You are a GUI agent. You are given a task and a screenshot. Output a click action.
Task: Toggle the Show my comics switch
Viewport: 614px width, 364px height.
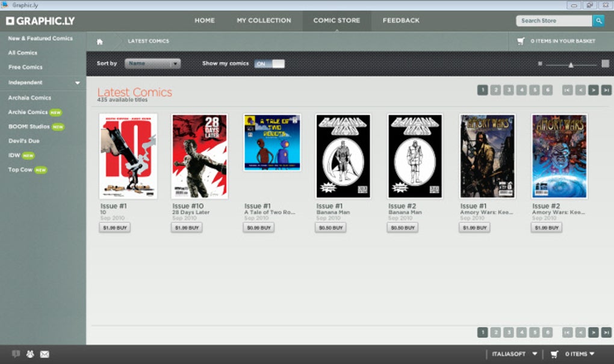[270, 64]
